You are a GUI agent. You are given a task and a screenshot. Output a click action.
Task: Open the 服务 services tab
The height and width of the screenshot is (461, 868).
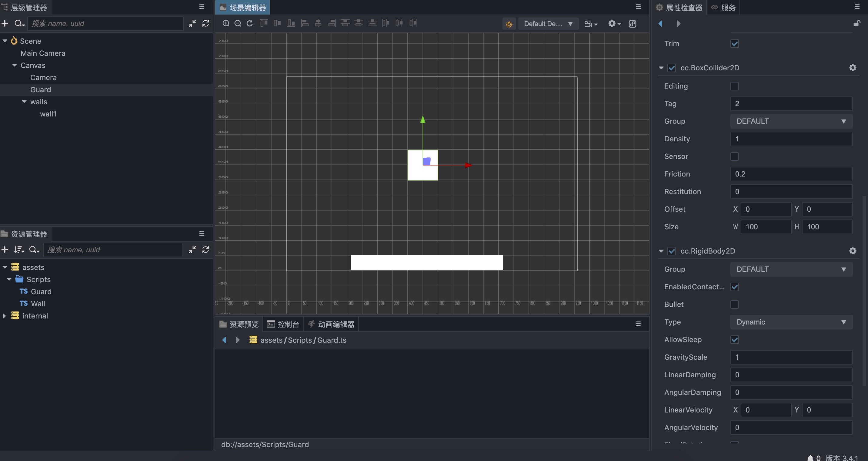tap(724, 7)
